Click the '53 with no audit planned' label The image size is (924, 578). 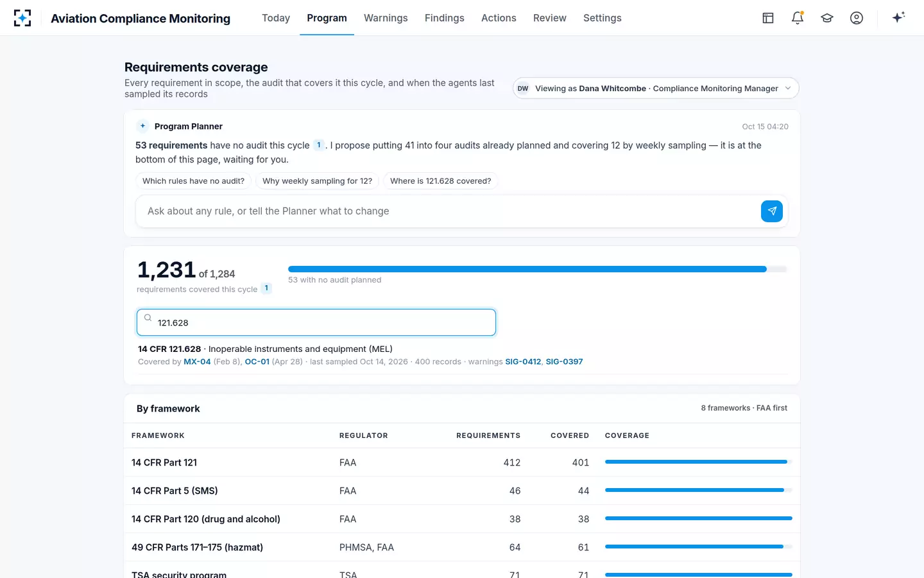click(x=335, y=280)
